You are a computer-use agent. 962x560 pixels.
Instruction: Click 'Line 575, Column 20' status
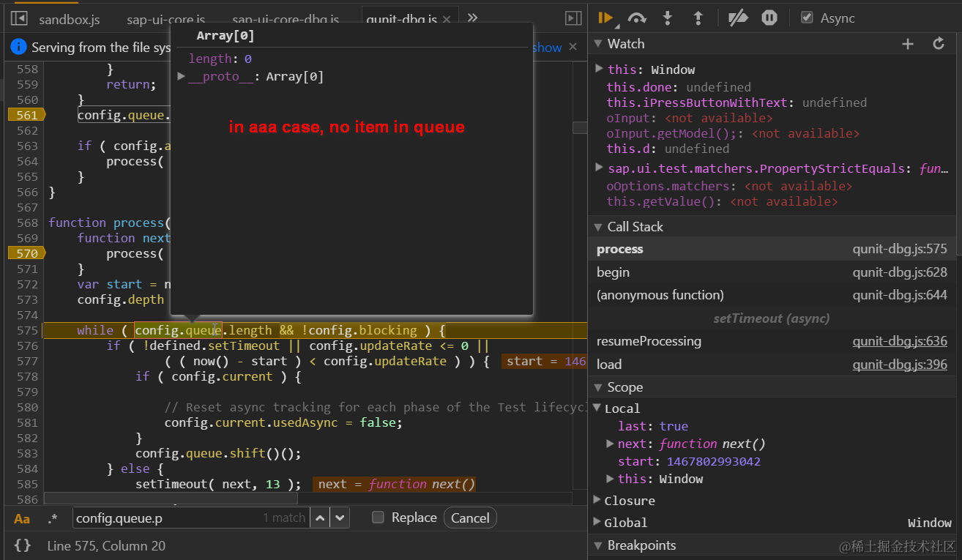[x=106, y=545]
